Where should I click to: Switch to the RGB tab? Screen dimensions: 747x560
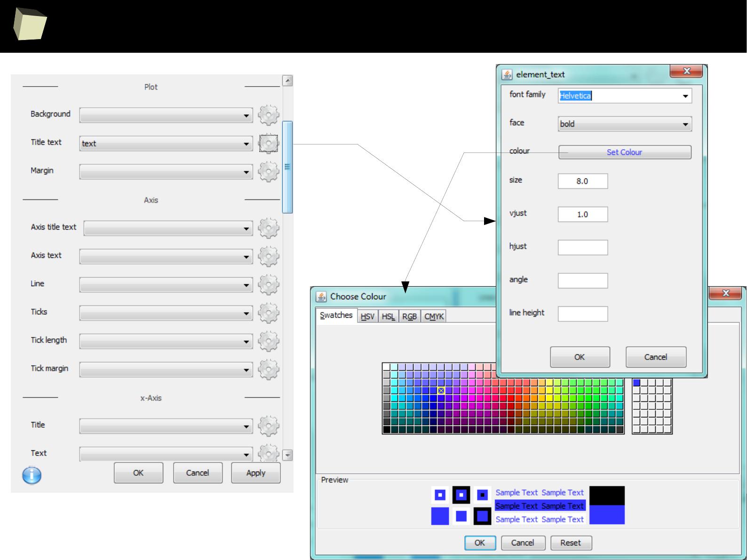coord(409,316)
